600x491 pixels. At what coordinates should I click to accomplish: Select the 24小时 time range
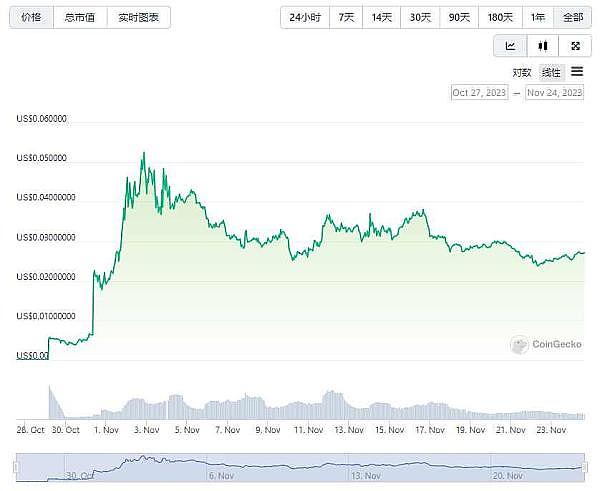click(305, 17)
